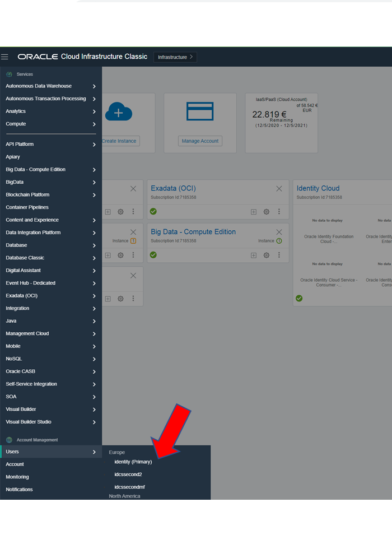Expand the Users submenu
The height and width of the screenshot is (544, 392).
[94, 452]
